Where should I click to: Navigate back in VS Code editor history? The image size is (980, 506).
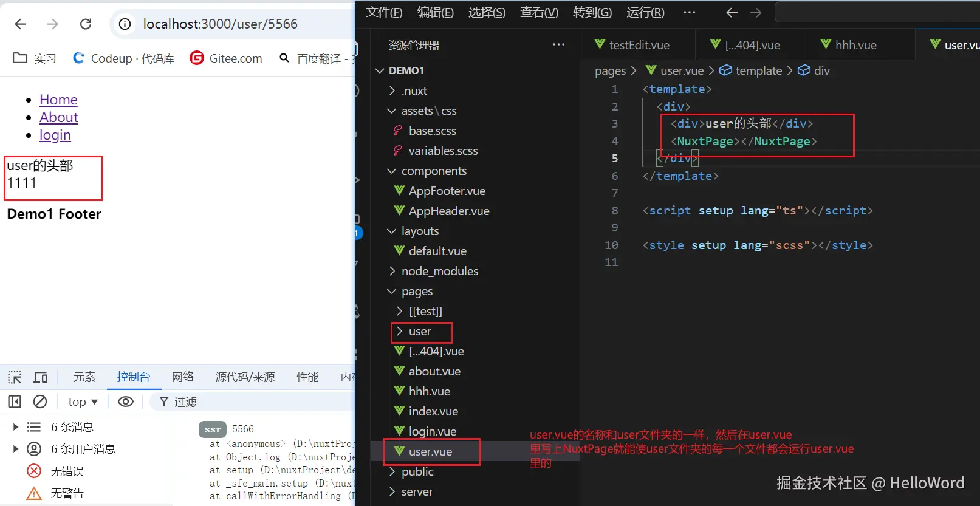pyautogui.click(x=732, y=12)
